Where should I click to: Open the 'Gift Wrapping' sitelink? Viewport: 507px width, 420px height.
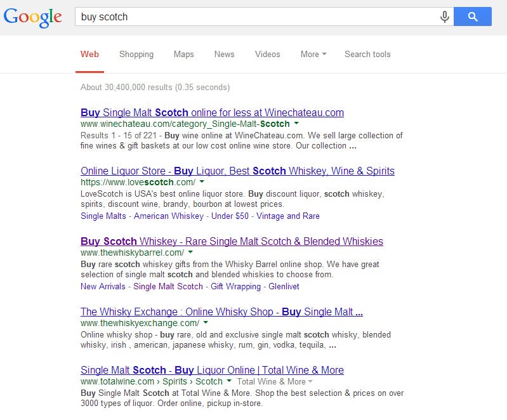click(x=235, y=287)
